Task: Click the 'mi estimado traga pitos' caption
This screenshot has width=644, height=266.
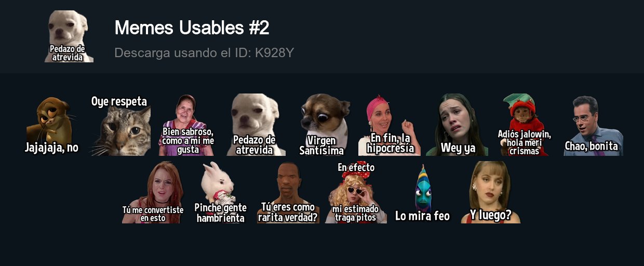Action: [x=356, y=214]
